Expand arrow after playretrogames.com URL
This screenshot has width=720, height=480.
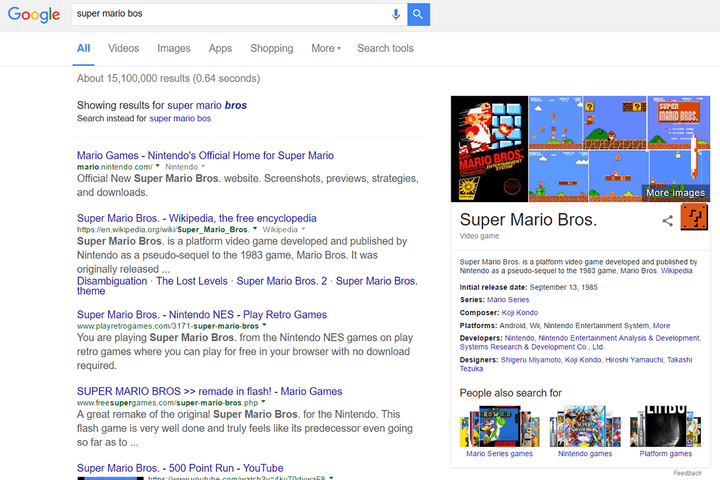click(264, 325)
